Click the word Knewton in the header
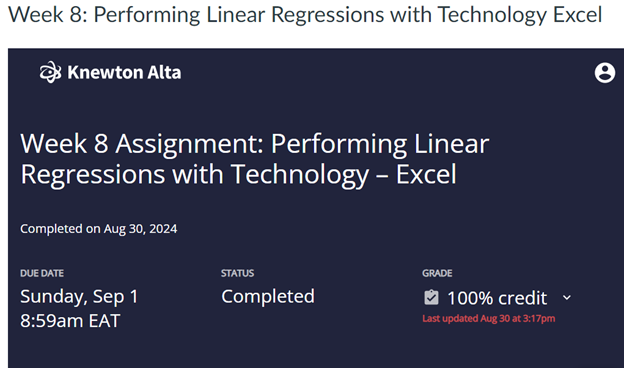The image size is (624, 368). 105,72
